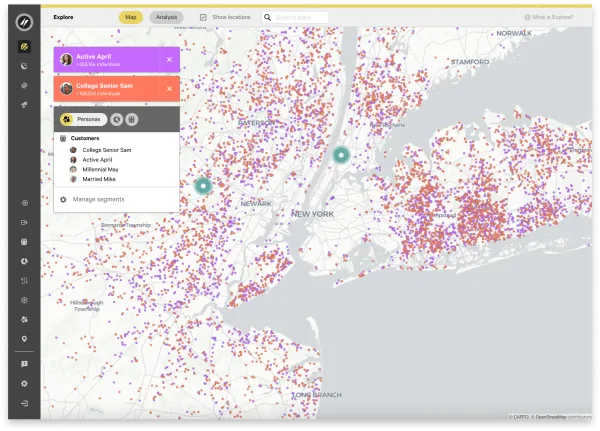Click the round icon beside Personas pill
600x431 pixels.
(116, 119)
